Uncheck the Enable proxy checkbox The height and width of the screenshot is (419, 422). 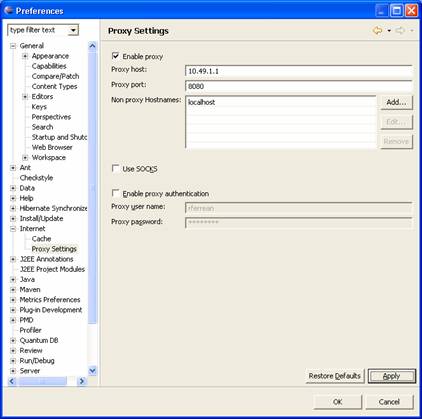(116, 56)
